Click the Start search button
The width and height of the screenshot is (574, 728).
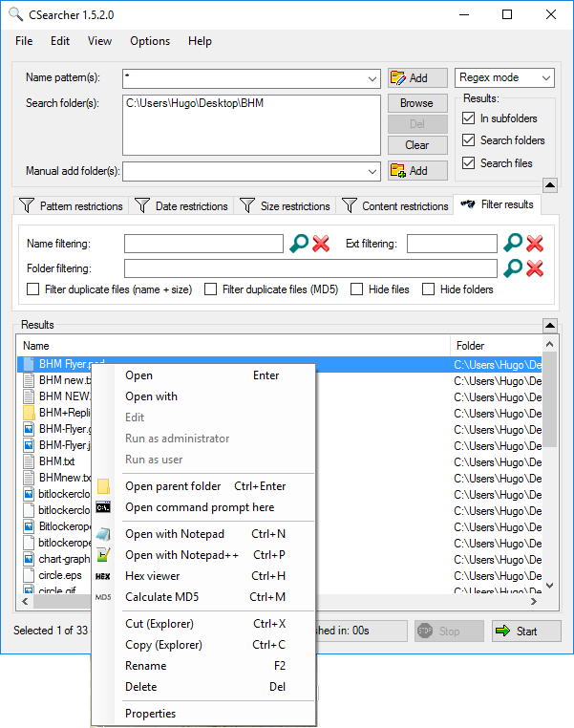pyautogui.click(x=526, y=631)
